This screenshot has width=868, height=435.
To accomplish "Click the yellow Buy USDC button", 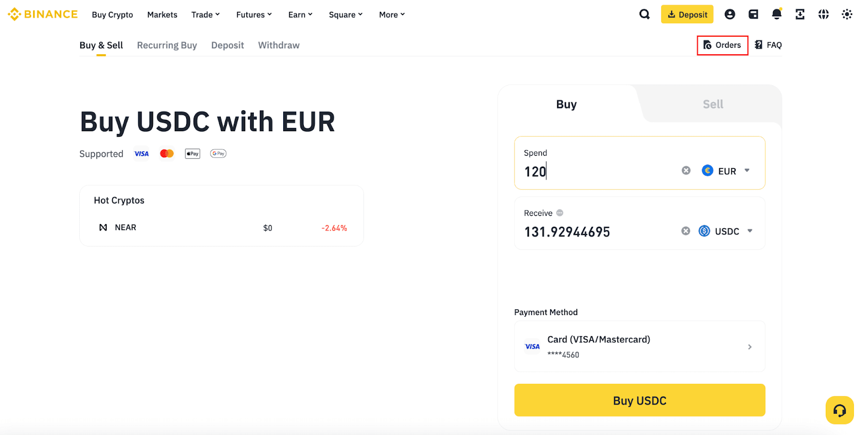I will (640, 400).
